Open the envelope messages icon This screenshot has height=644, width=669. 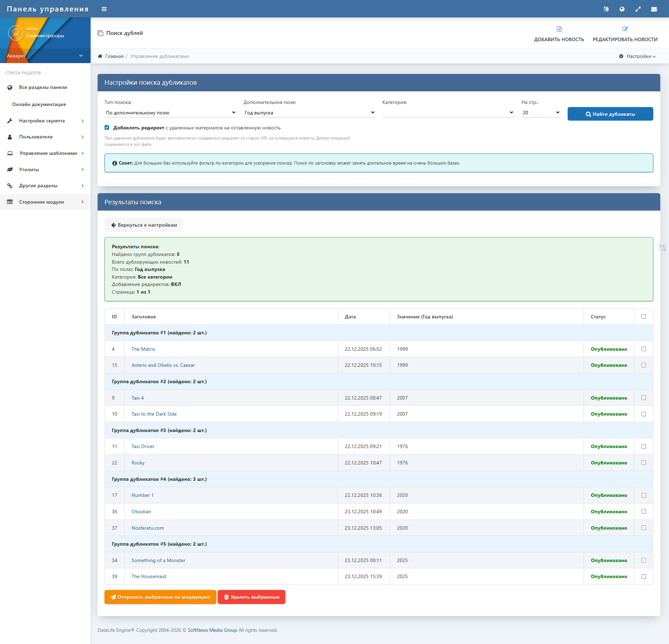pos(654,9)
